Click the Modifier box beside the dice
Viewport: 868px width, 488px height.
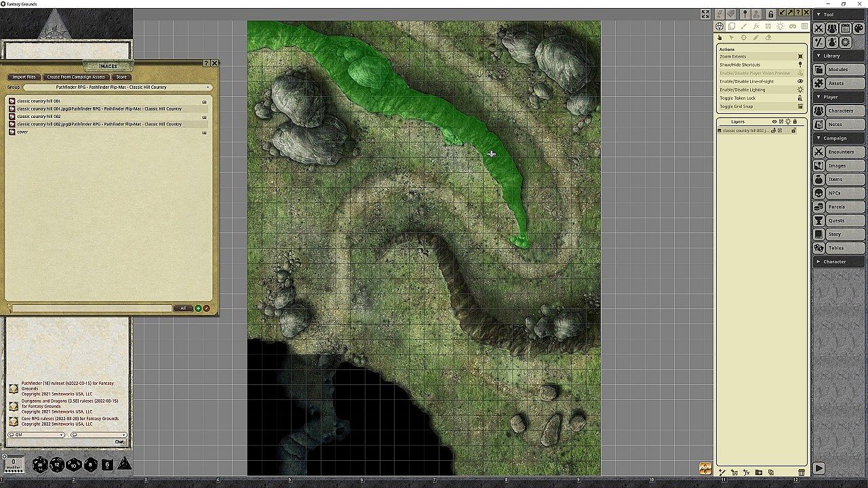point(13,464)
